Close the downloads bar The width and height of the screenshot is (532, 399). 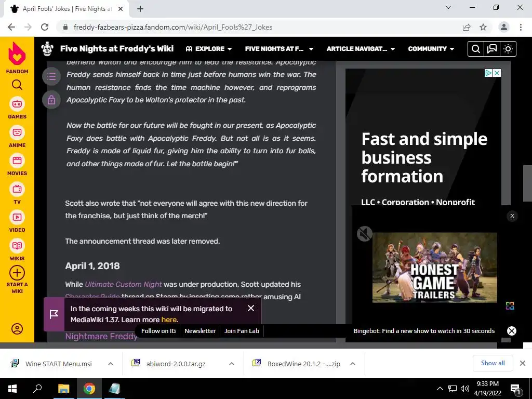pyautogui.click(x=523, y=363)
